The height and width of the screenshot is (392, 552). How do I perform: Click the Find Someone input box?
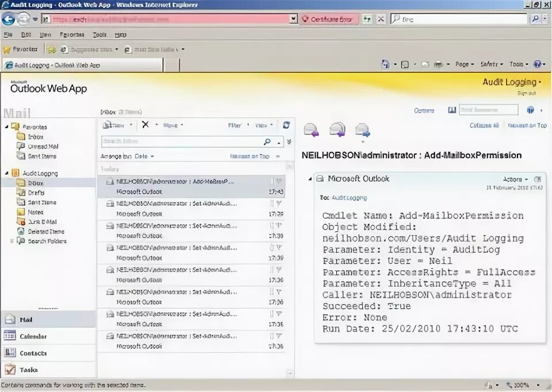pos(488,110)
